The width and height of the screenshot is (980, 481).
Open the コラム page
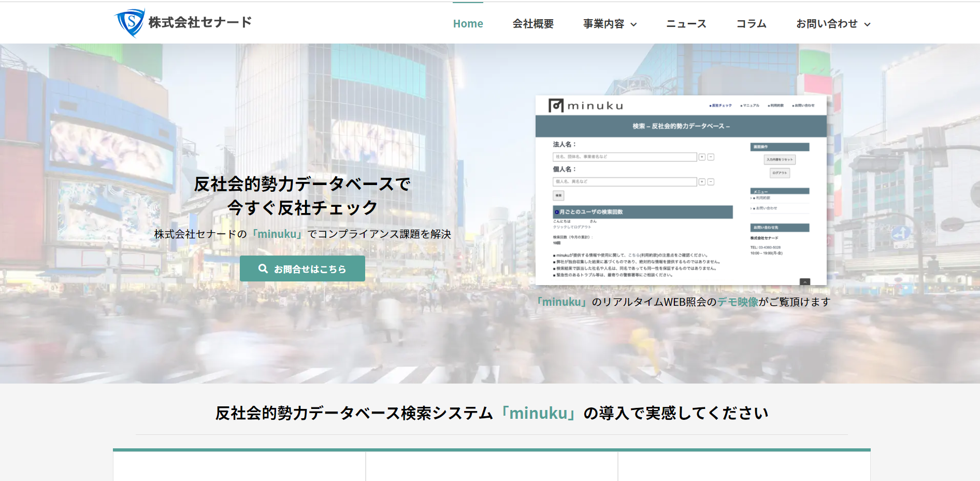(x=752, y=24)
